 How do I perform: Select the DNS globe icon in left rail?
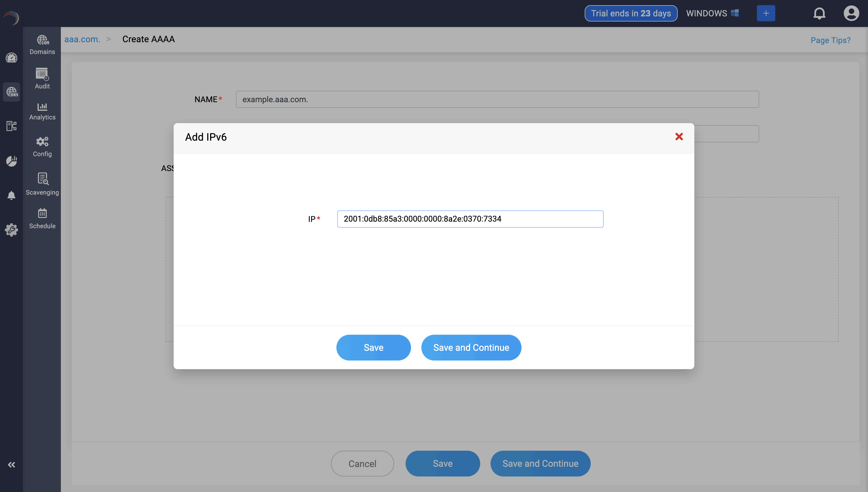tap(11, 92)
